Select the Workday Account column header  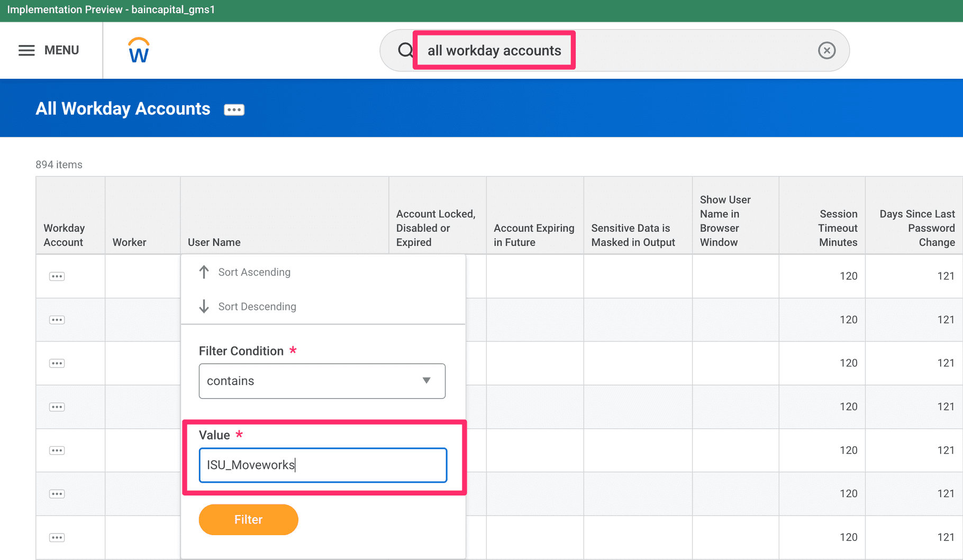tap(70, 216)
